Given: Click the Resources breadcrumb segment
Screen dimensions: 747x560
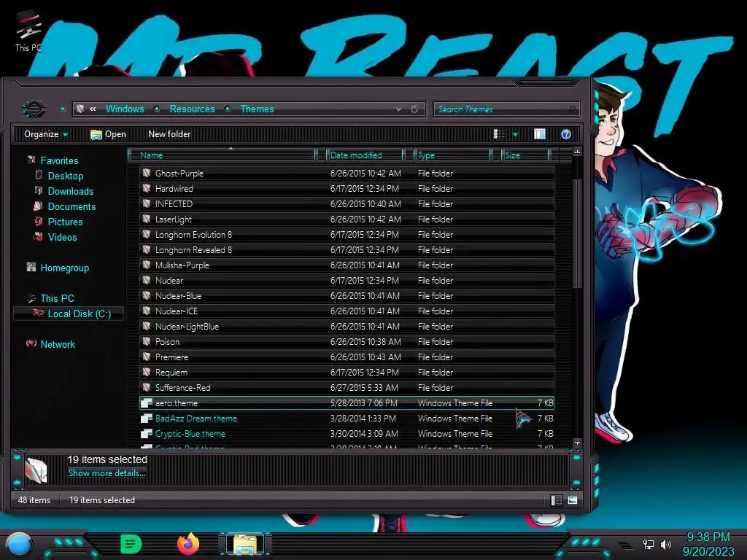Looking at the screenshot, I should point(192,109).
